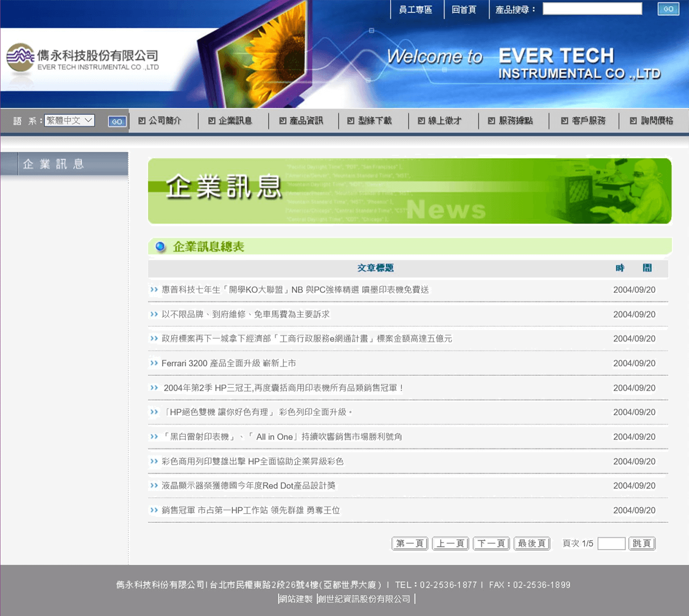Click chevron bullet of Ferrari 3200 row
Image resolution: width=689 pixels, height=616 pixels.
tap(154, 363)
